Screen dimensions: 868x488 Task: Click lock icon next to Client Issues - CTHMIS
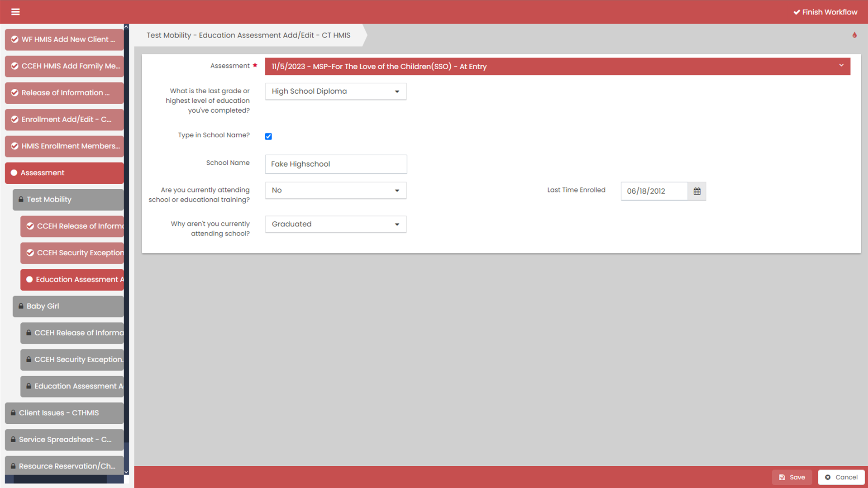(x=13, y=413)
